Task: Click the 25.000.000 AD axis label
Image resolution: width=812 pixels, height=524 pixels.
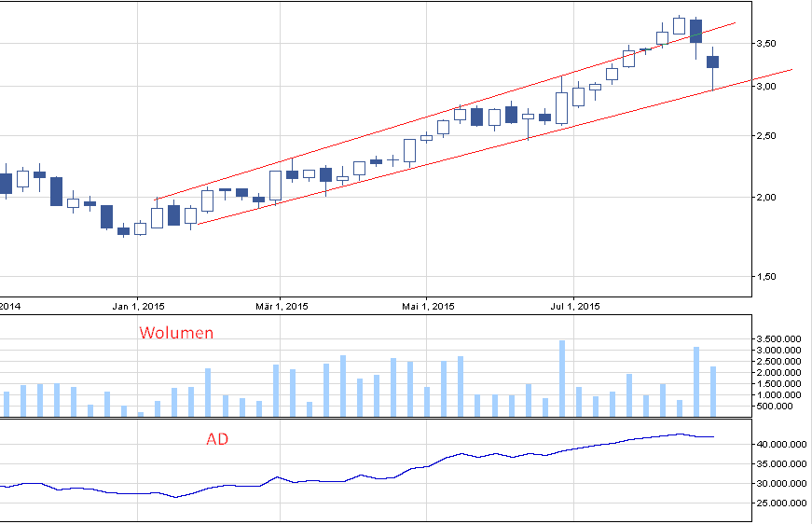Action: coord(781,503)
